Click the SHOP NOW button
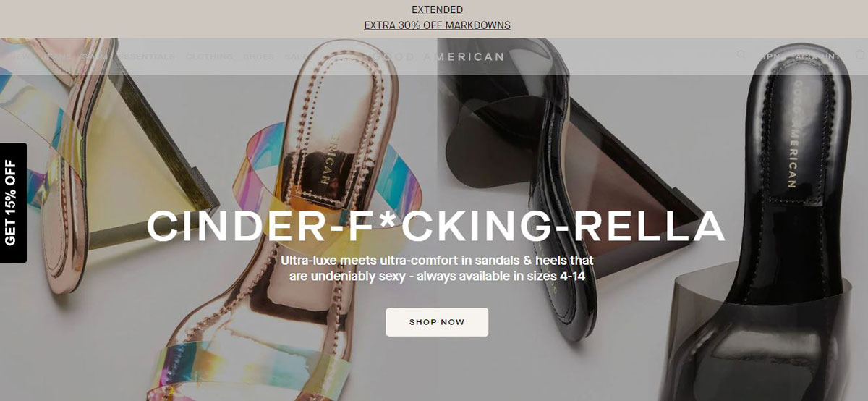This screenshot has height=401, width=868. click(437, 322)
